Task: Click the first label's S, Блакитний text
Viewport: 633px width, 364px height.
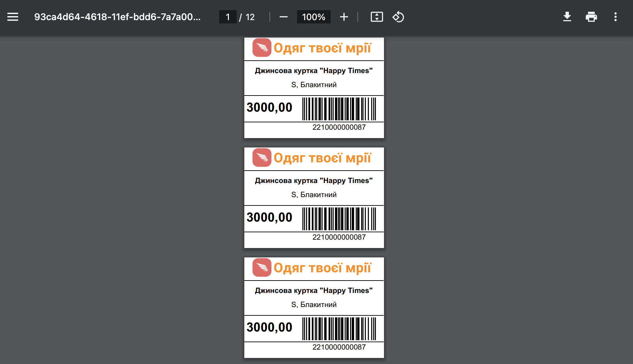Action: coord(314,85)
